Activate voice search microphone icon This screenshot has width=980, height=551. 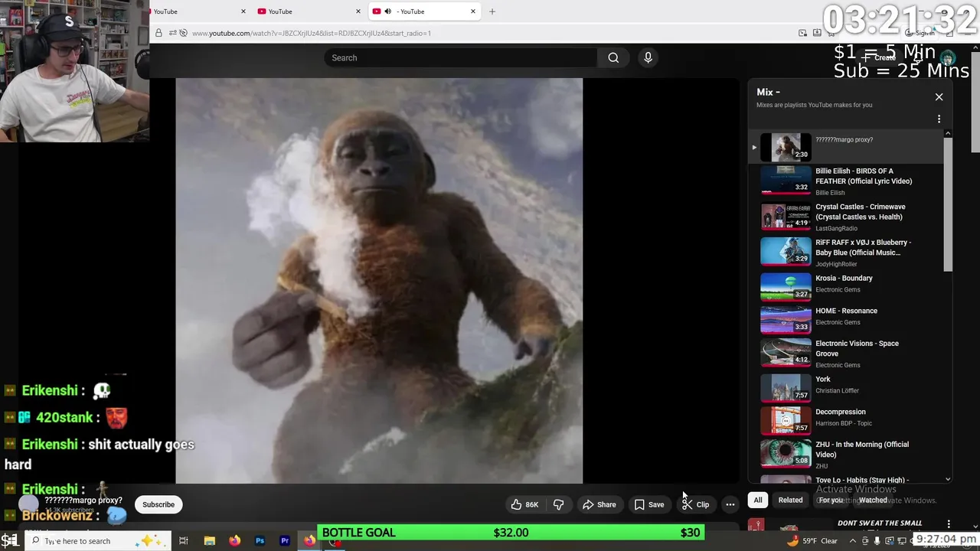[648, 57]
